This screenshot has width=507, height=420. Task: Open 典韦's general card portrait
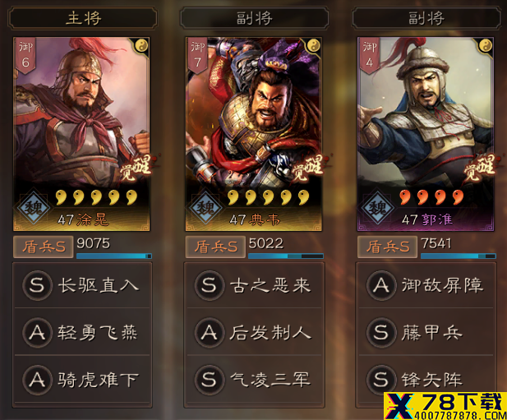tap(253, 134)
